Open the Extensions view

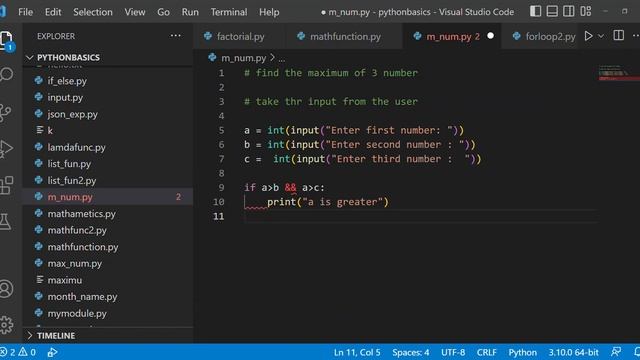click(x=7, y=186)
